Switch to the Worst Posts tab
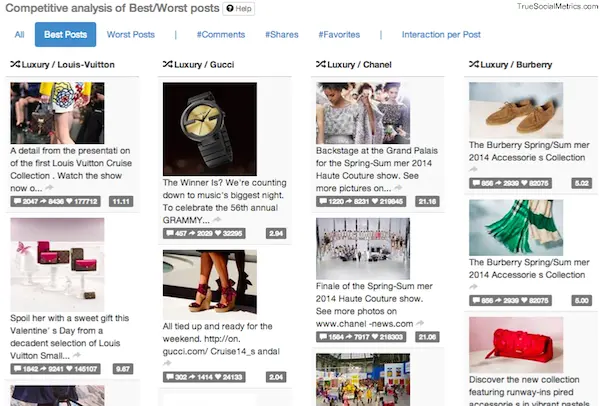600x406 pixels. coord(131,34)
